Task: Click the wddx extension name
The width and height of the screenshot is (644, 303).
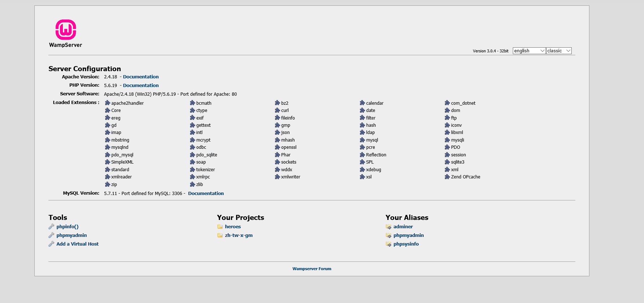Action: (x=287, y=170)
